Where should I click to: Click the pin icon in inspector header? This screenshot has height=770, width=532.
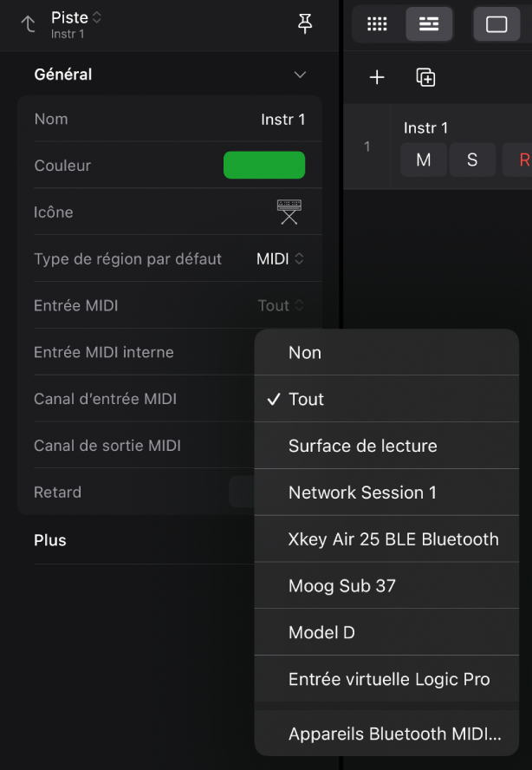coord(305,24)
